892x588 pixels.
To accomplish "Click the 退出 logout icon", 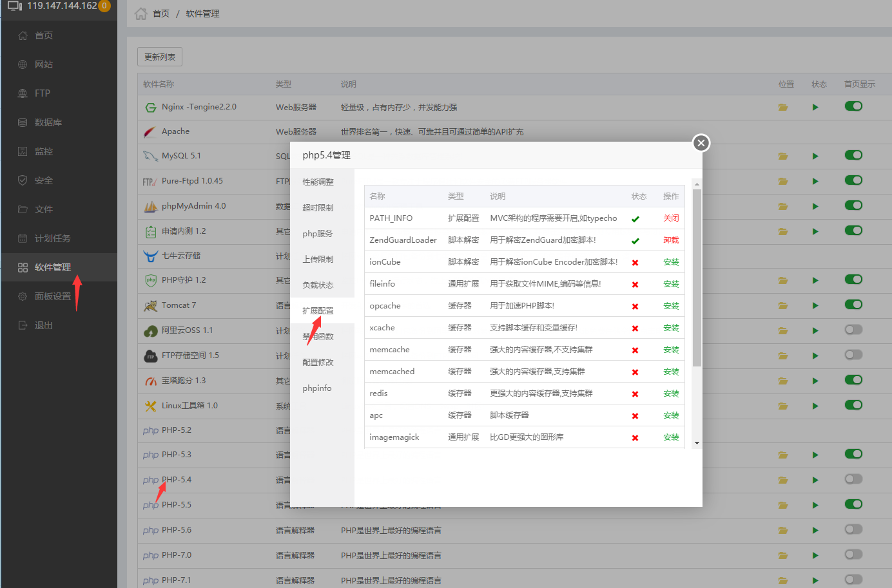I will (x=23, y=325).
